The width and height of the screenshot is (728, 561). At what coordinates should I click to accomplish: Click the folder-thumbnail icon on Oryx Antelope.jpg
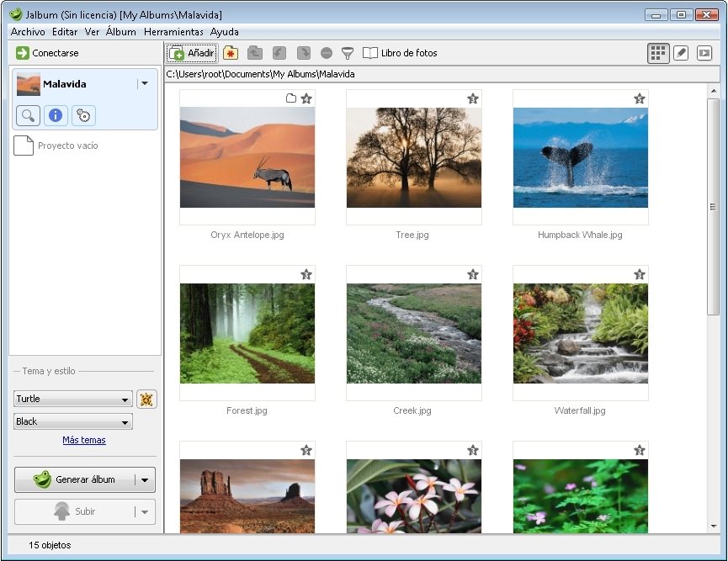point(291,98)
